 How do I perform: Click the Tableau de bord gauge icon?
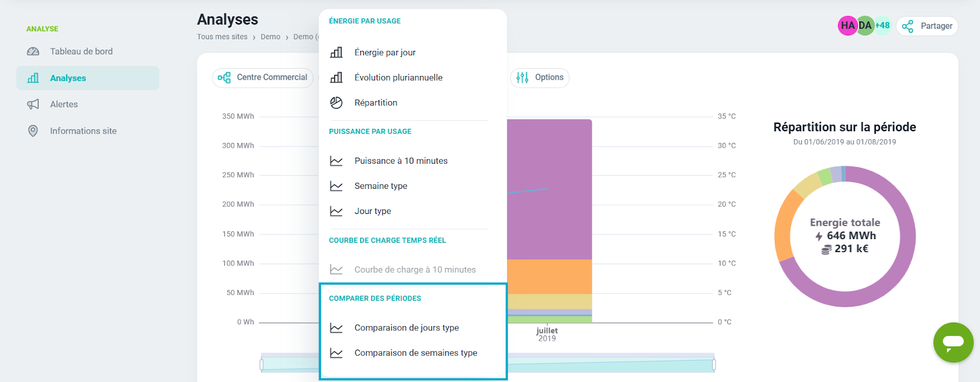33,52
